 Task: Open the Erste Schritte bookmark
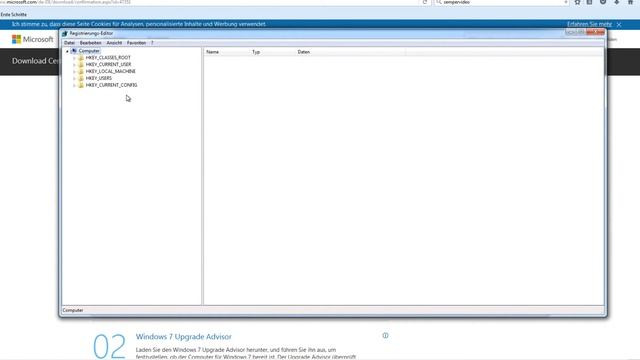[13, 15]
